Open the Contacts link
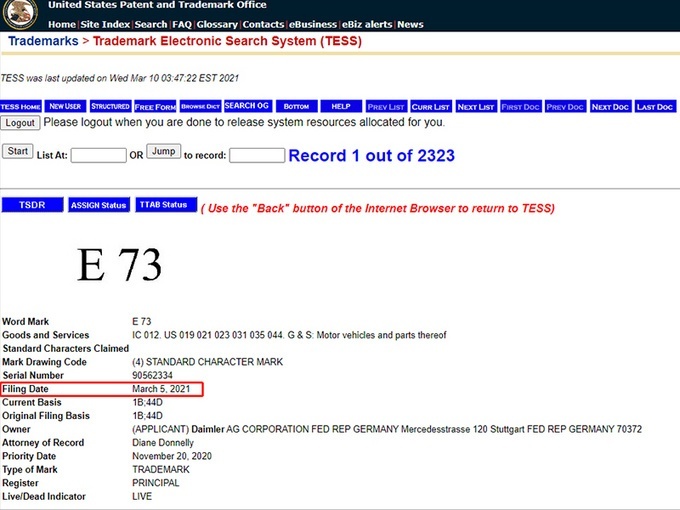The width and height of the screenshot is (680, 510). 263,25
